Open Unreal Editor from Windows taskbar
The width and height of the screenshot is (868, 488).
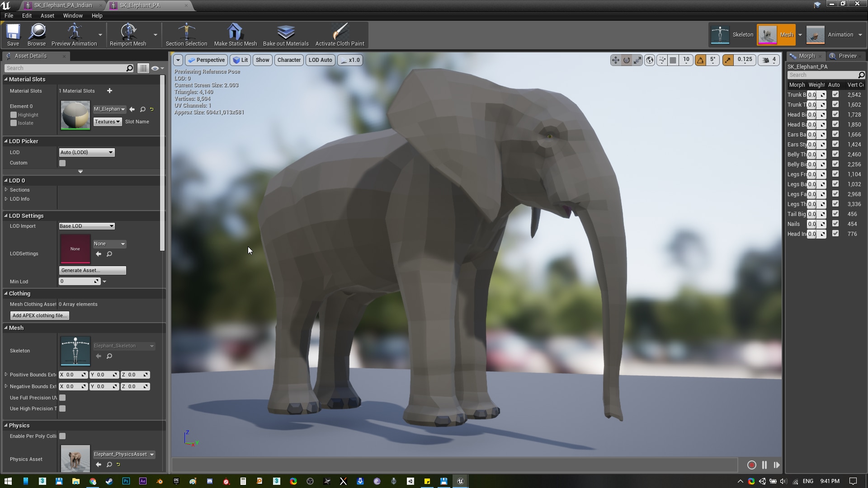(x=460, y=481)
